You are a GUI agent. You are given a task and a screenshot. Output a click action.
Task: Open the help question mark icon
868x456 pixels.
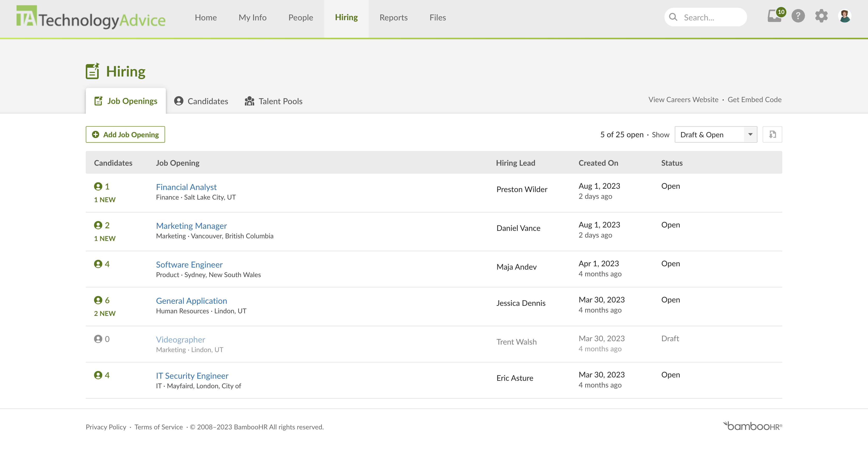(798, 16)
